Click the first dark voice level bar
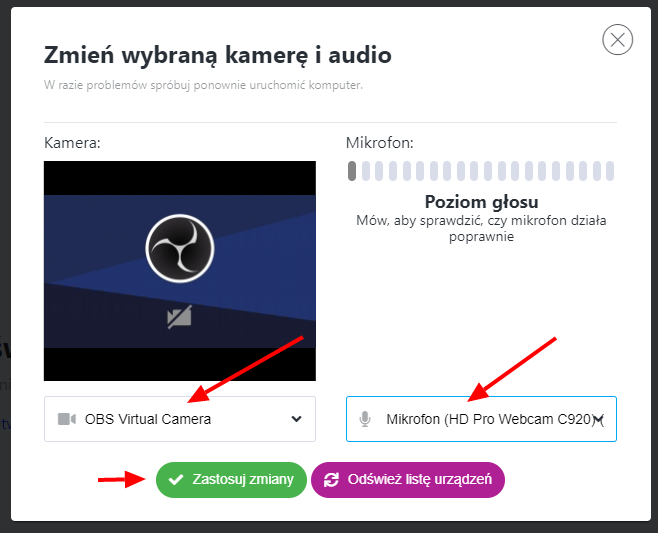 pyautogui.click(x=352, y=171)
